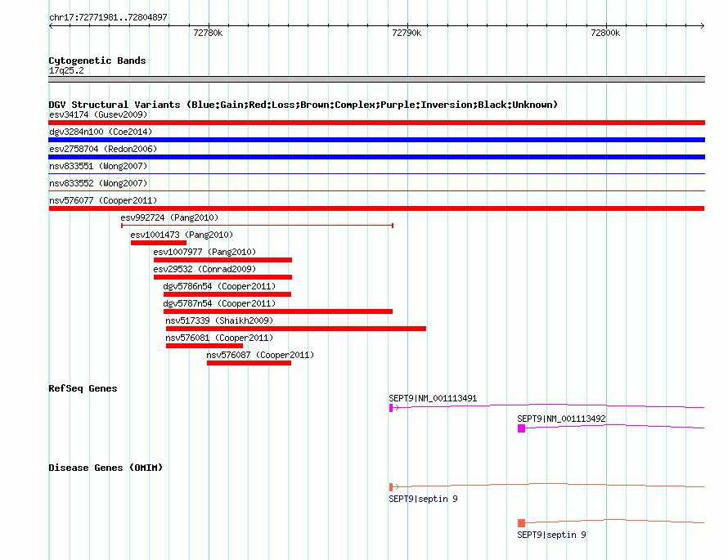Click the nsv576081 (Cooper2011) label

[219, 338]
